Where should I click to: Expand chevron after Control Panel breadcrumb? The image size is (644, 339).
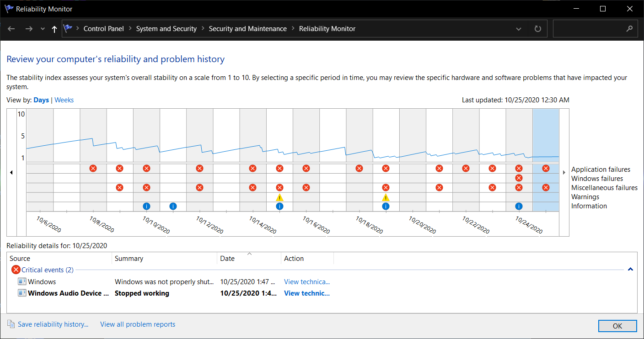click(x=130, y=29)
